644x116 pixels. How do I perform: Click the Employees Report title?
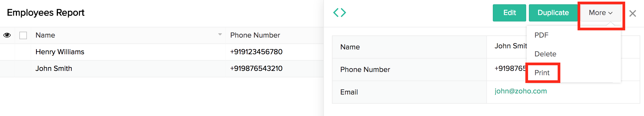[x=46, y=13]
